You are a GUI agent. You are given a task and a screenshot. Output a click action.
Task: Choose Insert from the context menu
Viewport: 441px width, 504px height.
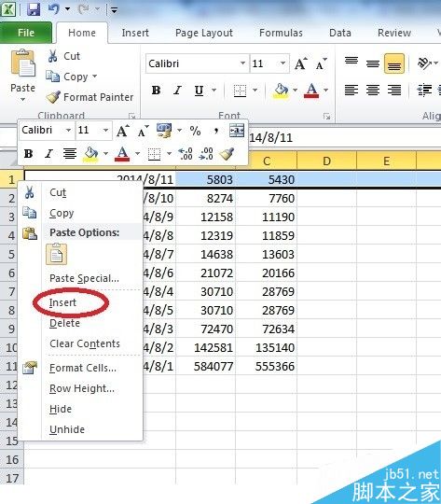click(62, 302)
